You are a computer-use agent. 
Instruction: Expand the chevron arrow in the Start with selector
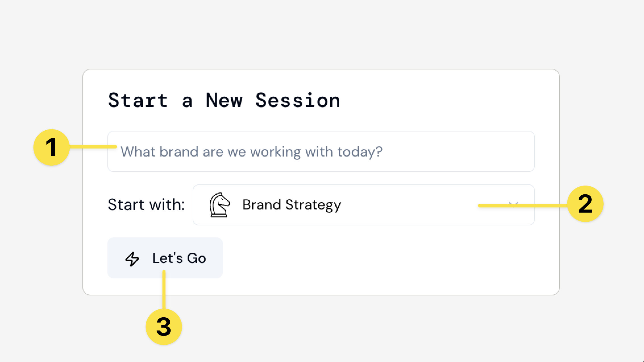pos(513,204)
